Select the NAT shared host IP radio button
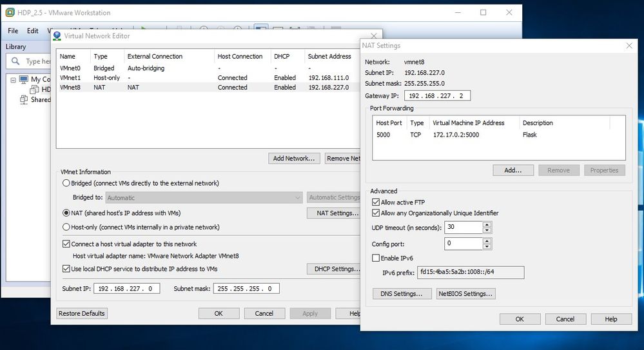Image resolution: width=644 pixels, height=350 pixels. click(66, 213)
